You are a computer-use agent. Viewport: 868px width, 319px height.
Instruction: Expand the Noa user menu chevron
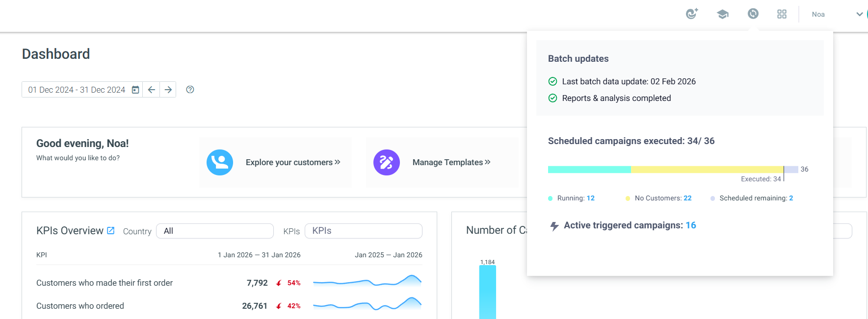tap(859, 14)
